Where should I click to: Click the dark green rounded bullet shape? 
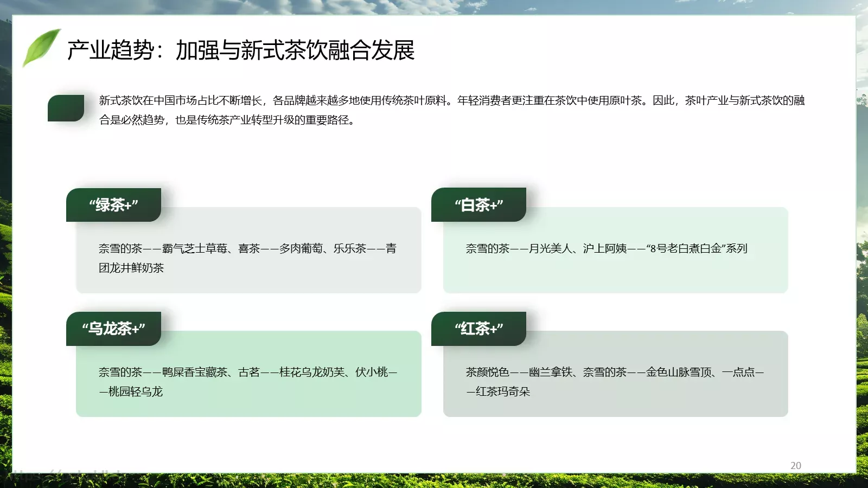click(66, 108)
